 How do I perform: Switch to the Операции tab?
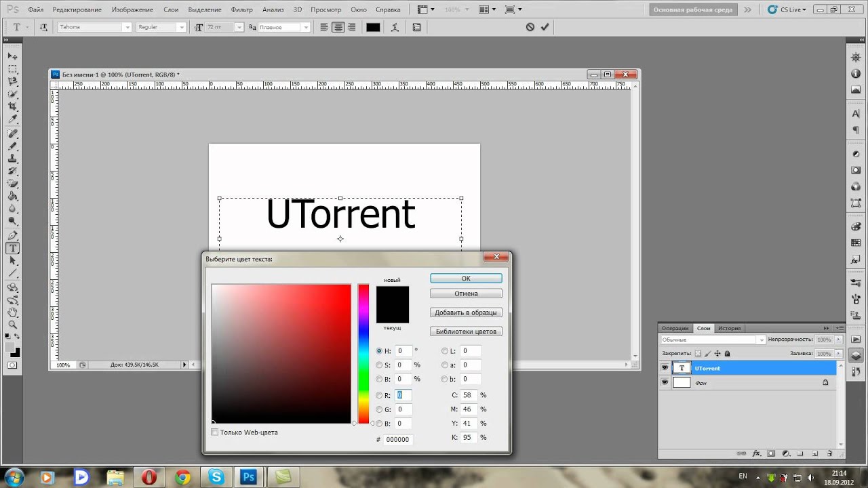tap(675, 328)
